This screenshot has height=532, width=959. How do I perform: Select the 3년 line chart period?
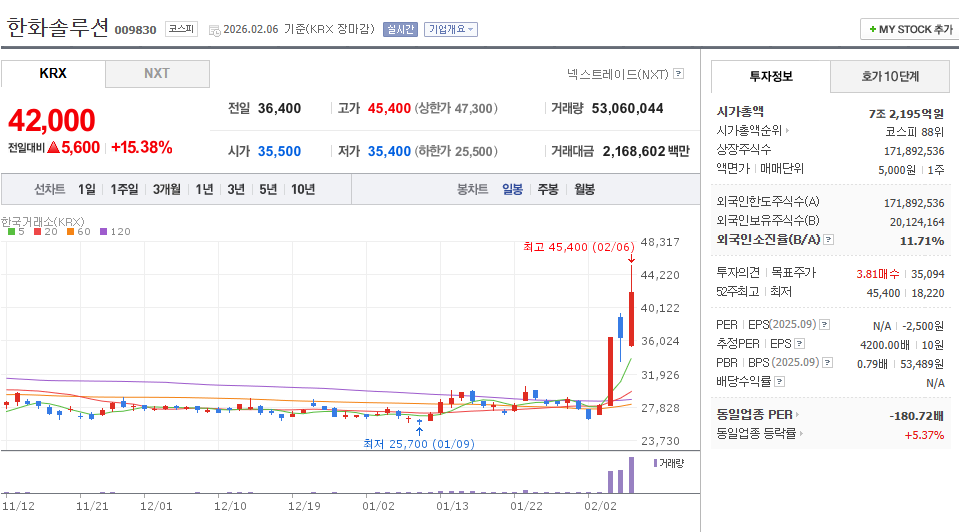pyautogui.click(x=236, y=190)
